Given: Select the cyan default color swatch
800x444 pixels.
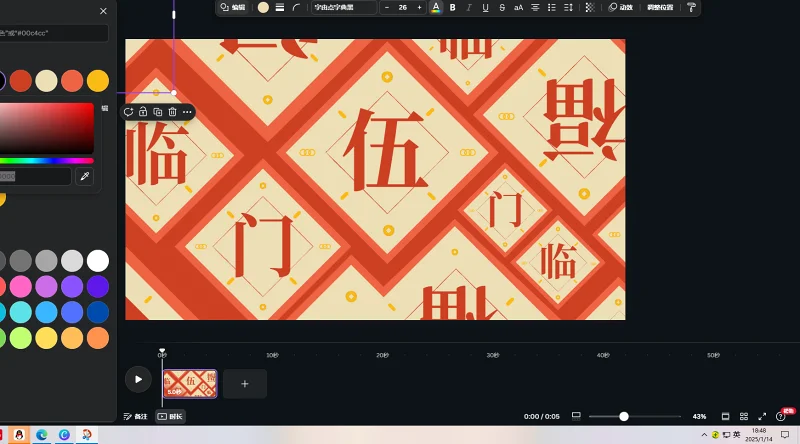Looking at the screenshot, I should click(x=21, y=312).
